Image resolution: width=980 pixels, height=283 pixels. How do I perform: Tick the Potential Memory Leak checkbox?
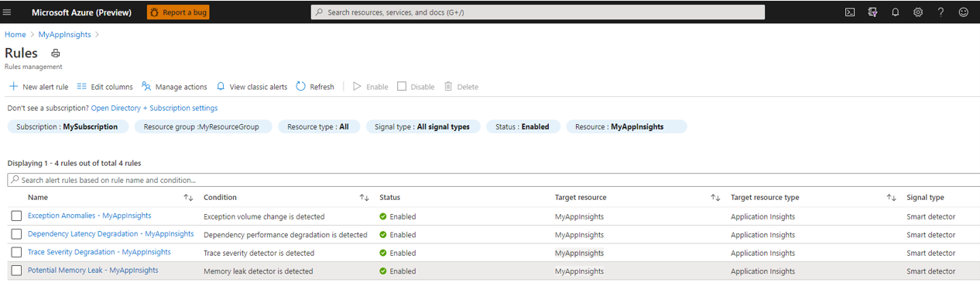tap(16, 271)
